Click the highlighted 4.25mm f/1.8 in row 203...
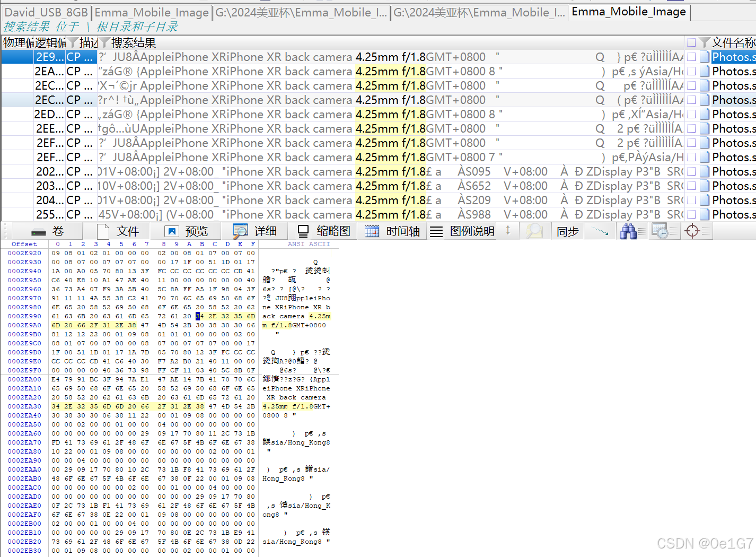This screenshot has width=756, height=557. [x=390, y=186]
